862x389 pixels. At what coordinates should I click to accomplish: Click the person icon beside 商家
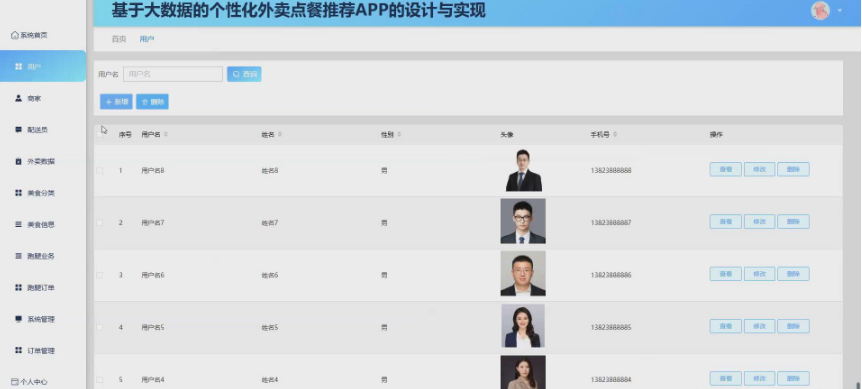pyautogui.click(x=18, y=98)
